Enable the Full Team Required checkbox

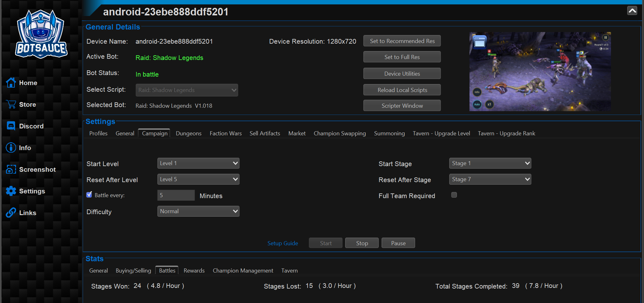[x=454, y=195]
